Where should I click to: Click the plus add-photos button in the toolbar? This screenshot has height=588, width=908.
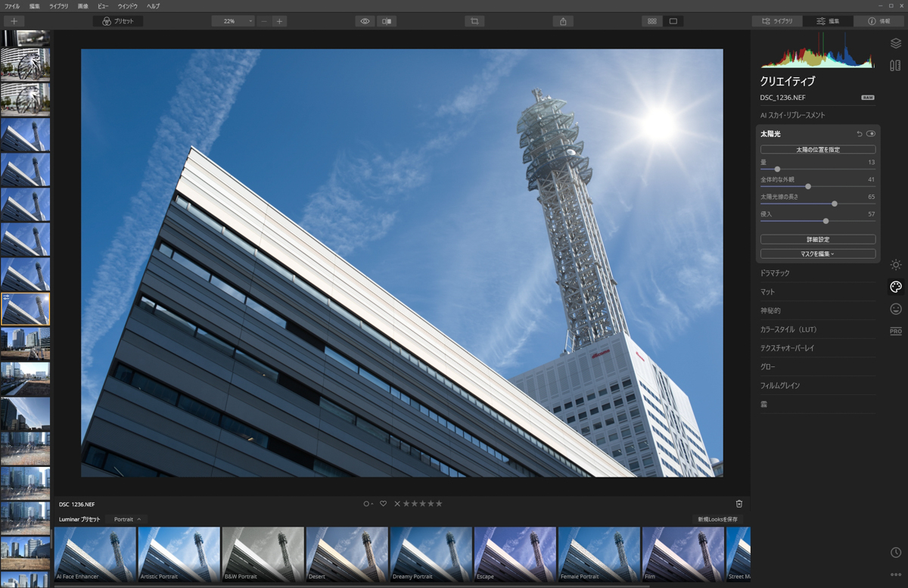click(14, 21)
